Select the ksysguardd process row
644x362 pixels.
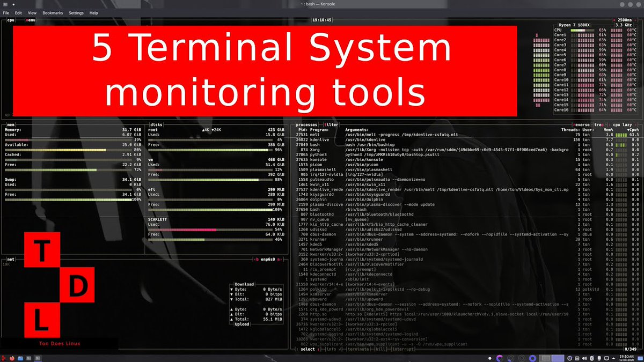tap(467, 194)
